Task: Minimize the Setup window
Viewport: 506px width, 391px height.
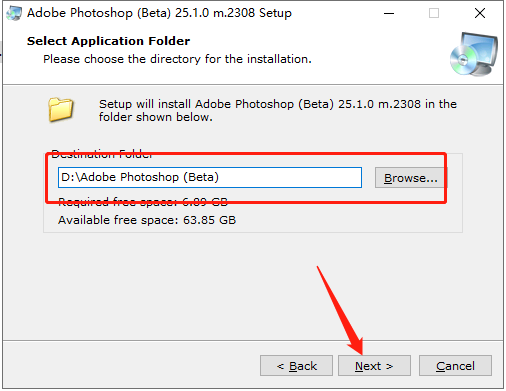Action: (389, 13)
